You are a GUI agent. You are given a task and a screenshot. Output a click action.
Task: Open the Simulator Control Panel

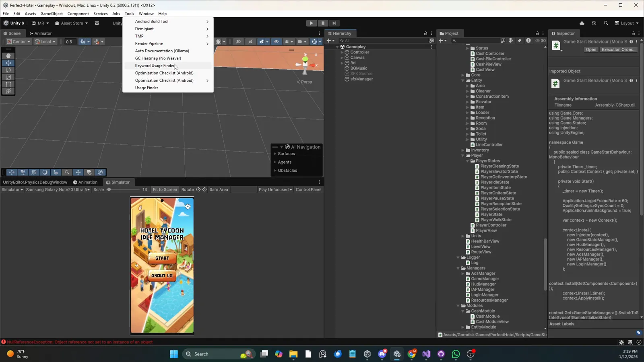click(308, 189)
